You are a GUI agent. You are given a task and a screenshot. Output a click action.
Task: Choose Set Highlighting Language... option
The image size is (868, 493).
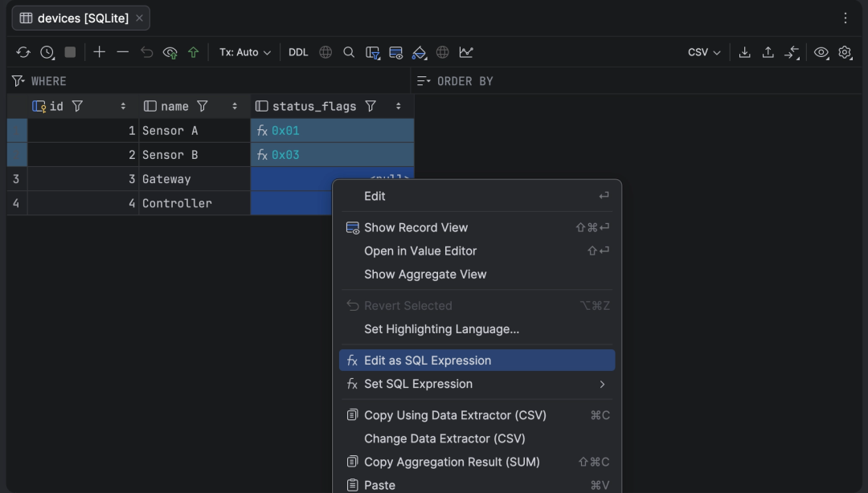click(477, 329)
